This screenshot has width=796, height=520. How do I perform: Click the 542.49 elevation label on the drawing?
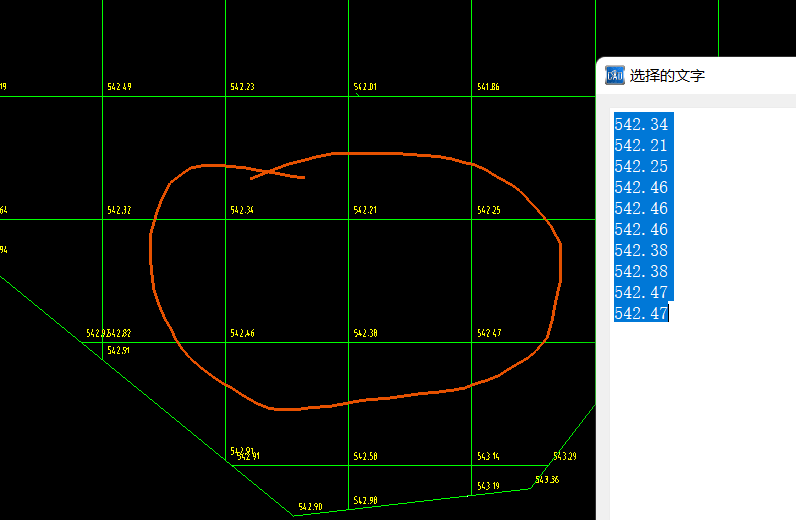(119, 88)
